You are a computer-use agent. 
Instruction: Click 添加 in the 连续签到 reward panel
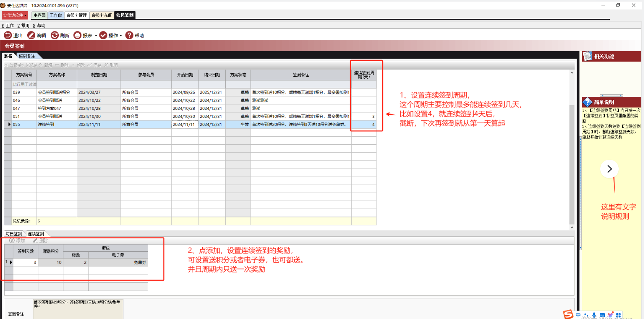[x=17, y=241]
